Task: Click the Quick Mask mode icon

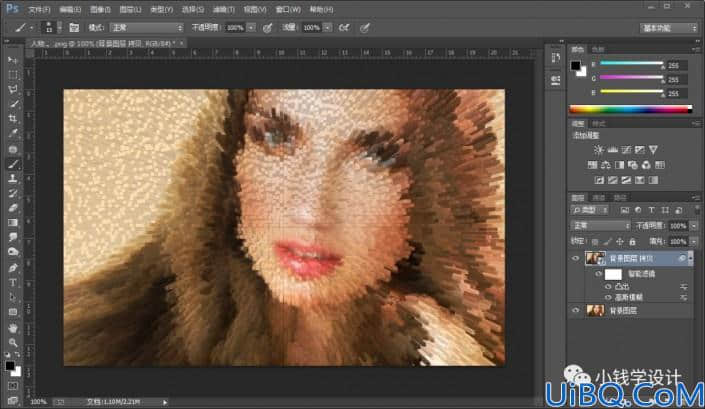Action: point(13,386)
